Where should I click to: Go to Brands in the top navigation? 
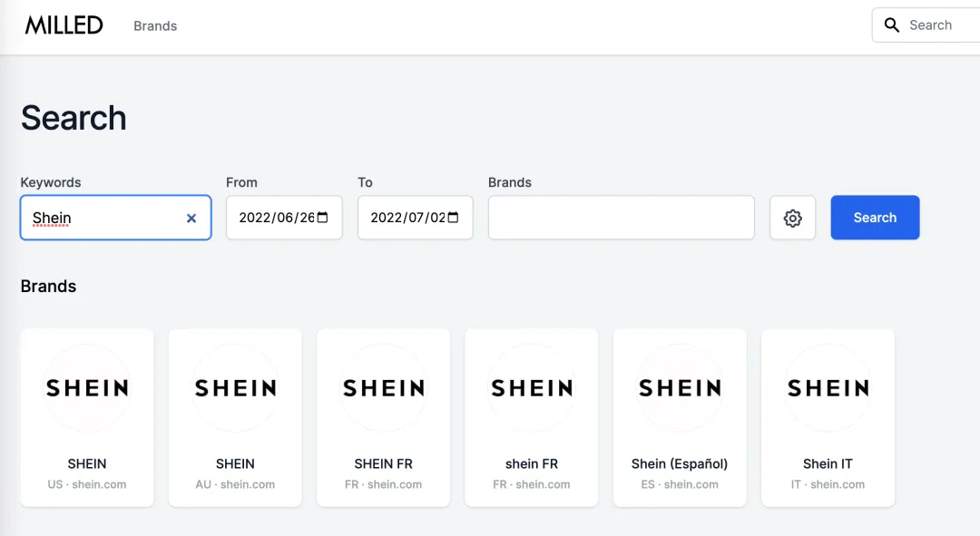[155, 25]
